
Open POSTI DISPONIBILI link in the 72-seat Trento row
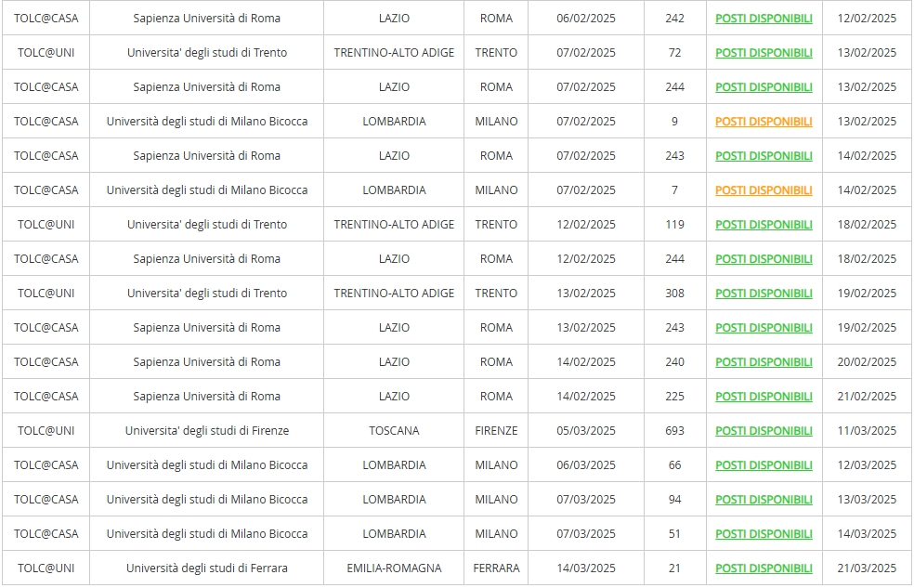pos(764,52)
